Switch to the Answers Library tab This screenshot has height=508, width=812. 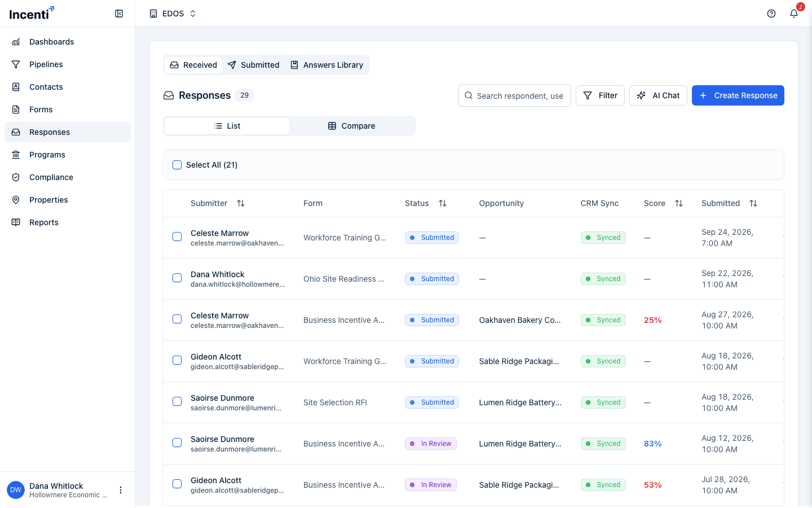(x=326, y=65)
